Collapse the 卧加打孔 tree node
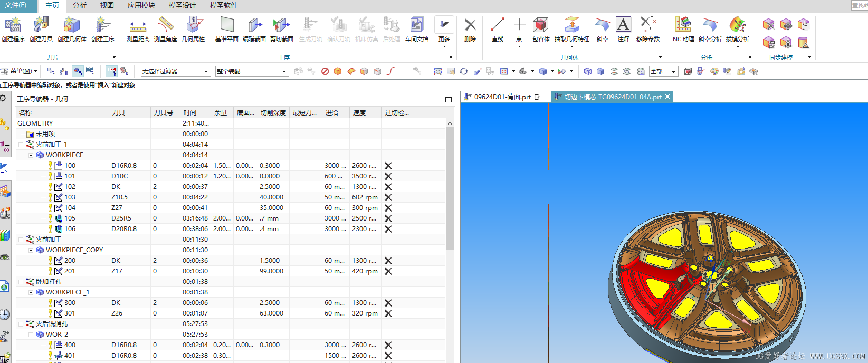The width and height of the screenshot is (868, 363). [x=22, y=281]
